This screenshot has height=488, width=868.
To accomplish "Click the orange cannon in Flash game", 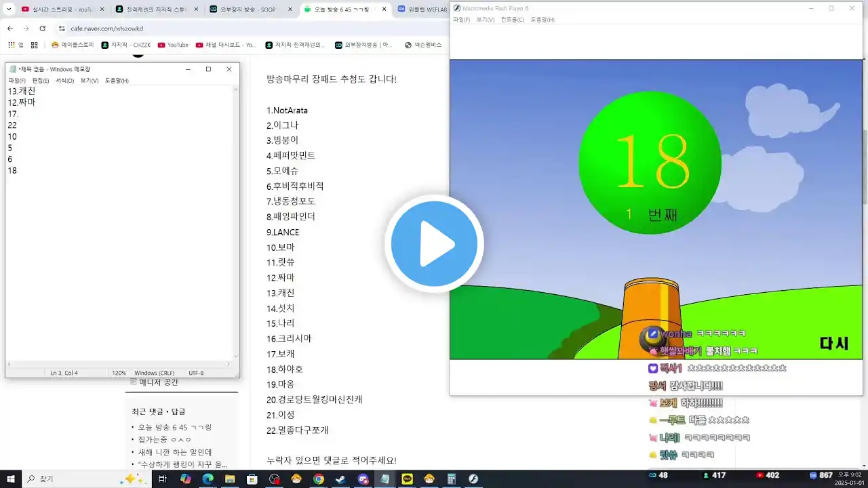I will [650, 317].
